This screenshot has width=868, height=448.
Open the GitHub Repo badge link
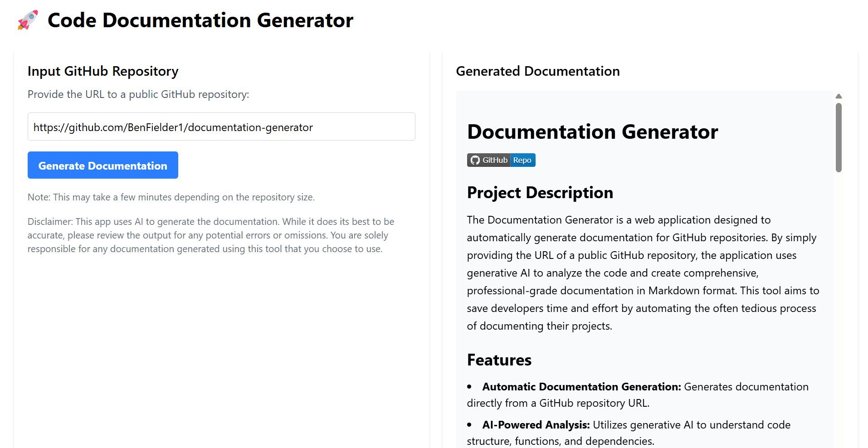[x=501, y=160]
